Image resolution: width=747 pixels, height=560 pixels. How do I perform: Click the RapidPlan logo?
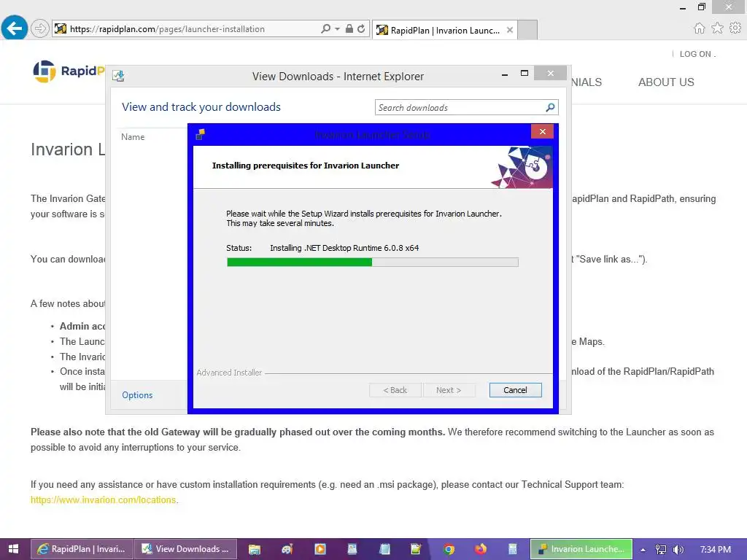[x=69, y=71]
